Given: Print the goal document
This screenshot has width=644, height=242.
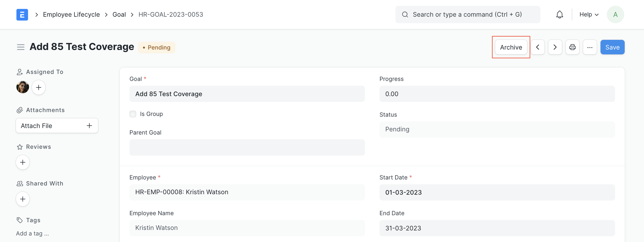Looking at the screenshot, I should point(573,47).
